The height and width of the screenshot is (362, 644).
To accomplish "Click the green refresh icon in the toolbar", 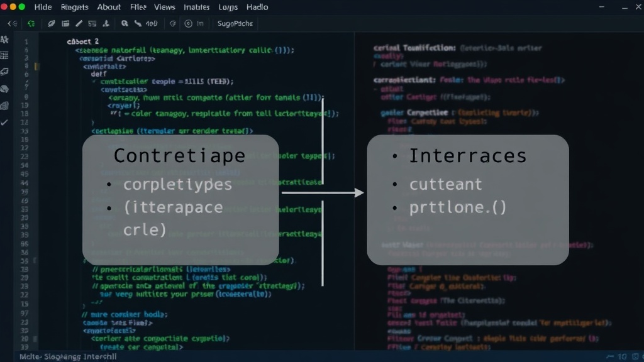I will click(x=31, y=23).
